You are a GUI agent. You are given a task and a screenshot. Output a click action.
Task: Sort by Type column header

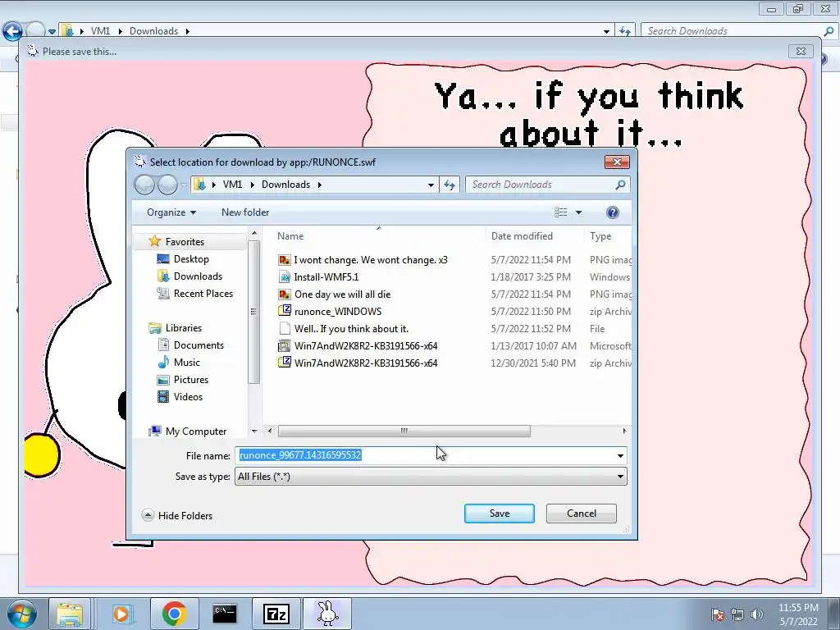pyautogui.click(x=609, y=236)
